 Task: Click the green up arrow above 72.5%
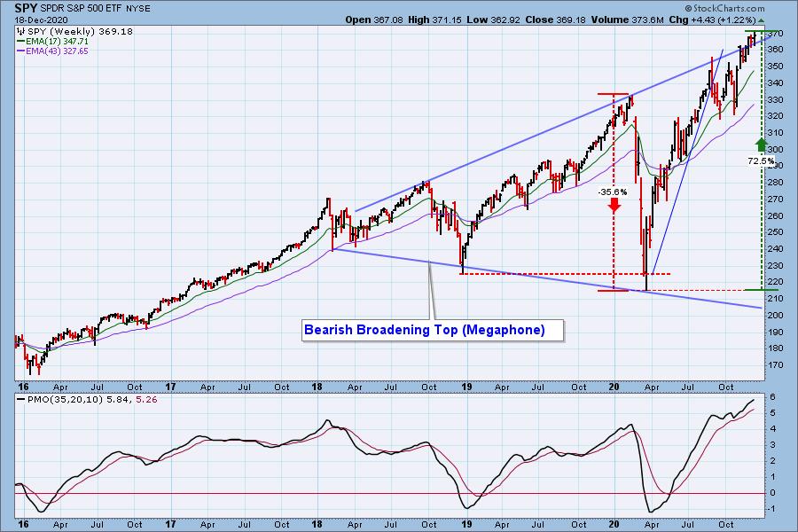coord(761,145)
